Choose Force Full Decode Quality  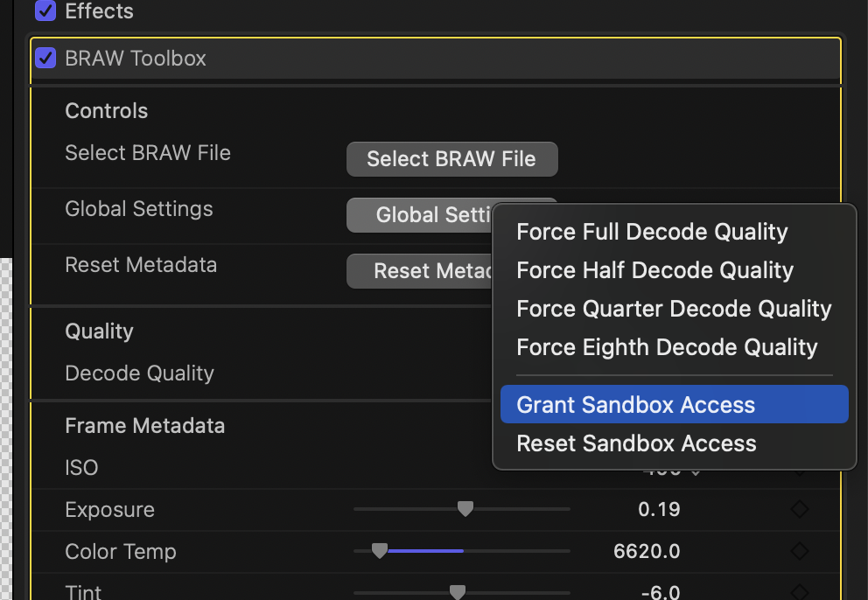click(652, 232)
